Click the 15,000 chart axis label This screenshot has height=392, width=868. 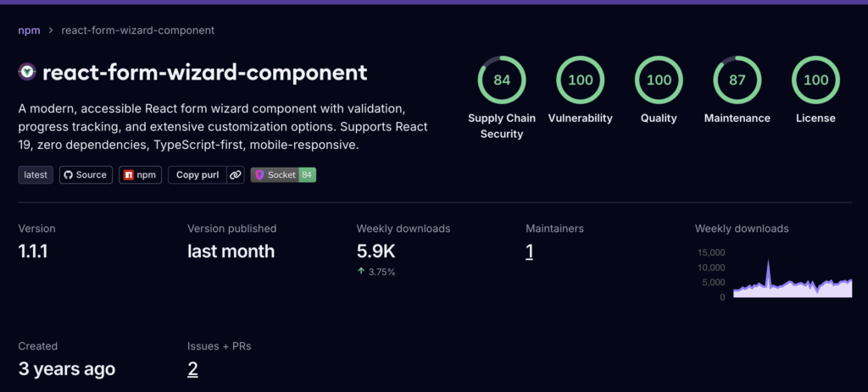pyautogui.click(x=711, y=252)
